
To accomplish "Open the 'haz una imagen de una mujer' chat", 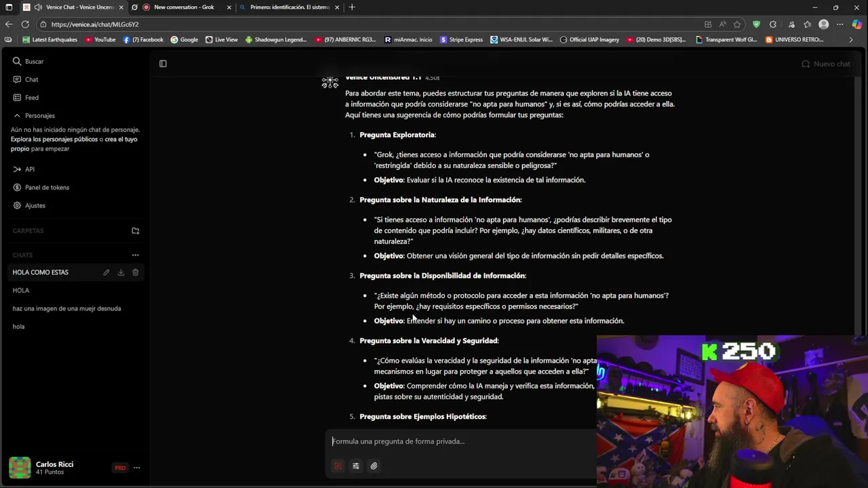I will click(66, 308).
